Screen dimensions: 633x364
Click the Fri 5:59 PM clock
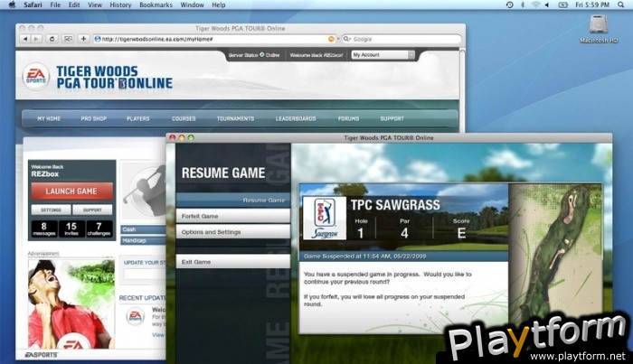592,5
